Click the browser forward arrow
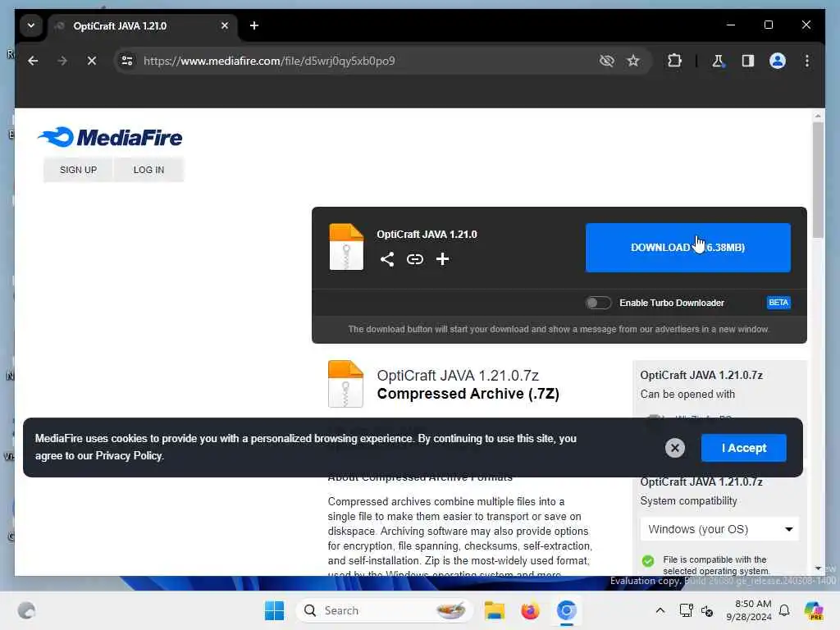Image resolution: width=840 pixels, height=630 pixels. pyautogui.click(x=62, y=61)
